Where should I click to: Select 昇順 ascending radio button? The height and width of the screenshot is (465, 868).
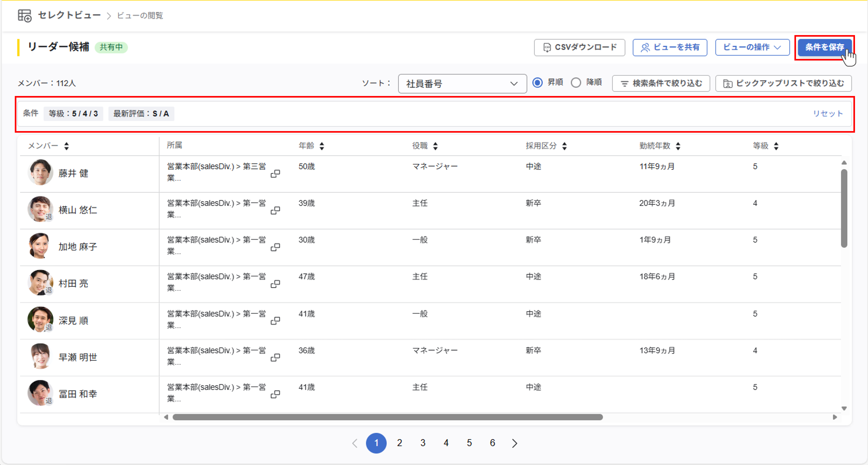[537, 83]
